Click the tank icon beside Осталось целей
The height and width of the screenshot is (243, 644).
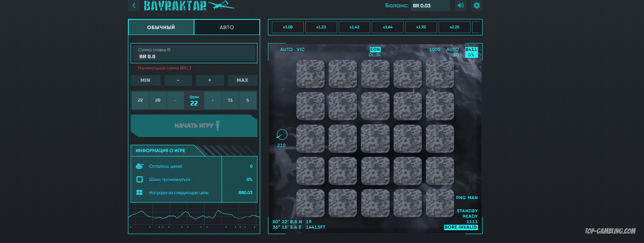click(x=140, y=166)
